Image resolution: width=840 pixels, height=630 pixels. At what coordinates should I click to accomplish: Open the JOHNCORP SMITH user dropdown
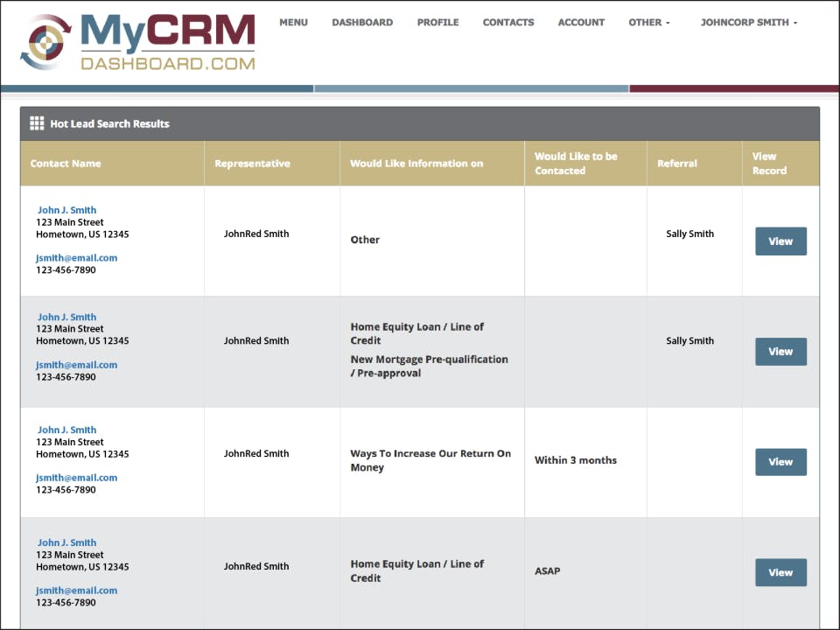748,23
